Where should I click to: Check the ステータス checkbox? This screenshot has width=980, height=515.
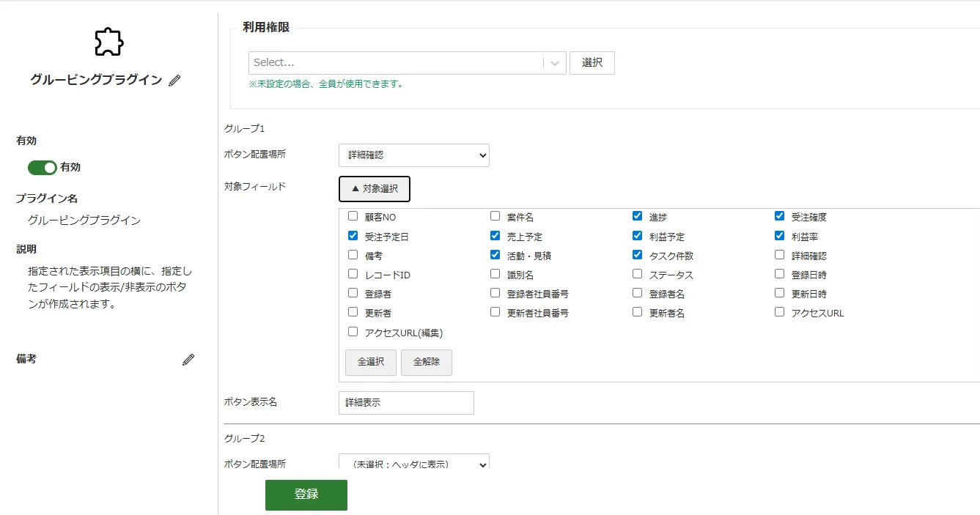[637, 274]
